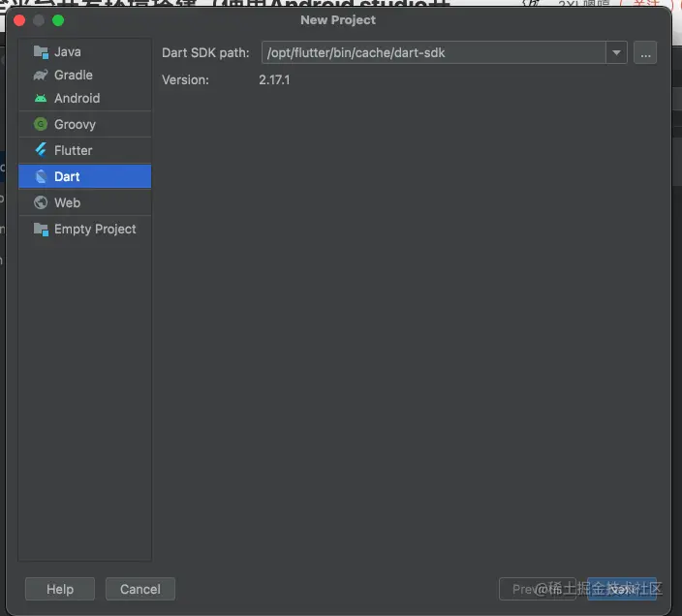Pick Web in the project type list

(x=85, y=202)
